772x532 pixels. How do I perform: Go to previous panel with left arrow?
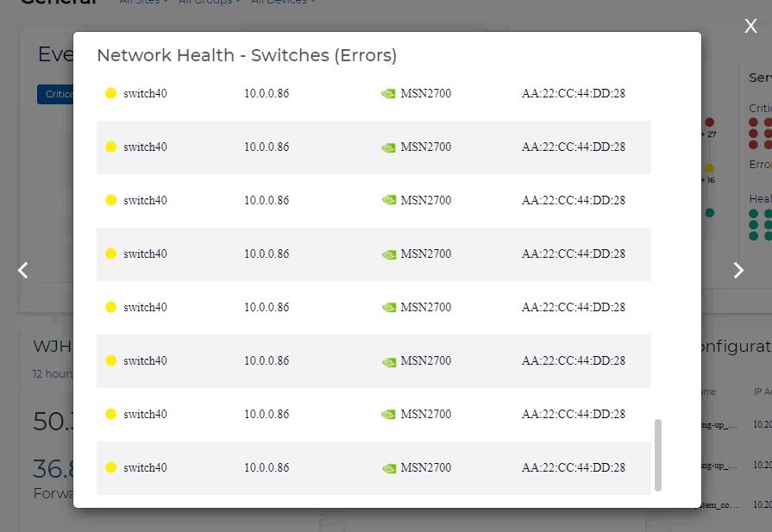23,270
